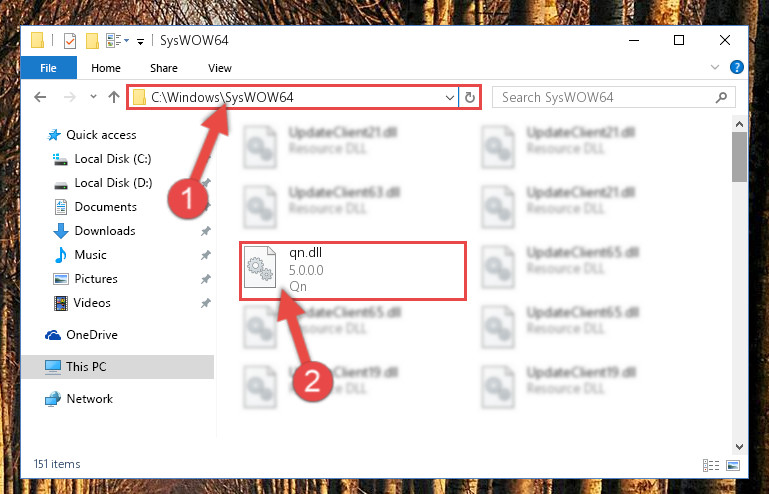Image resolution: width=769 pixels, height=494 pixels.
Task: Click the New folder icon in title bar
Action: pos(92,41)
